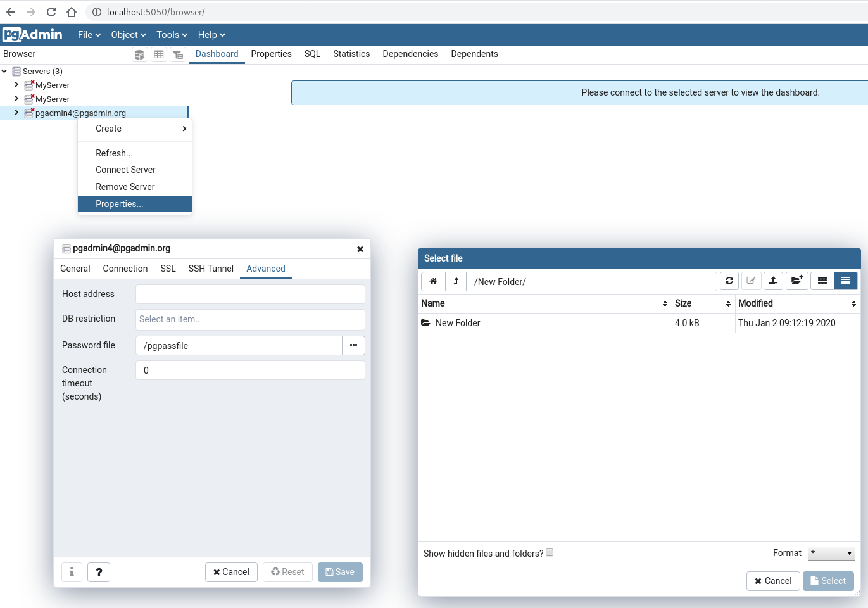The image size is (868, 608).
Task: Switch file view to grid layout
Action: 822,281
